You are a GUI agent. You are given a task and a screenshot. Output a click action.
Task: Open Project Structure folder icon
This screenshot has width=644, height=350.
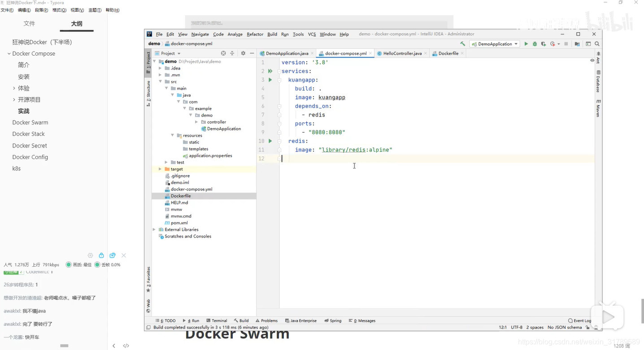coord(577,44)
